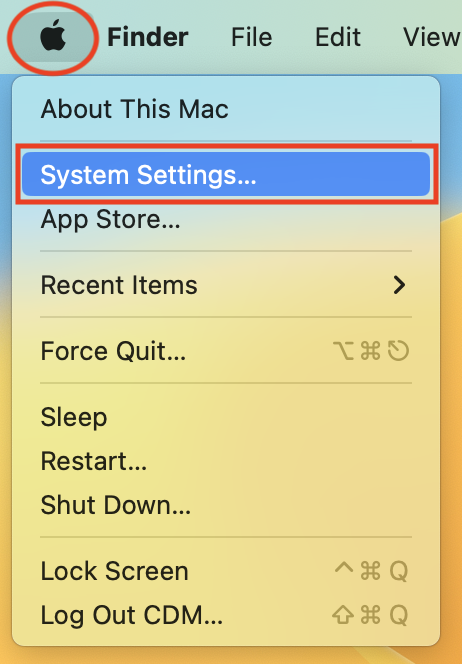Open the Edit menu
The image size is (462, 664).
click(x=338, y=37)
